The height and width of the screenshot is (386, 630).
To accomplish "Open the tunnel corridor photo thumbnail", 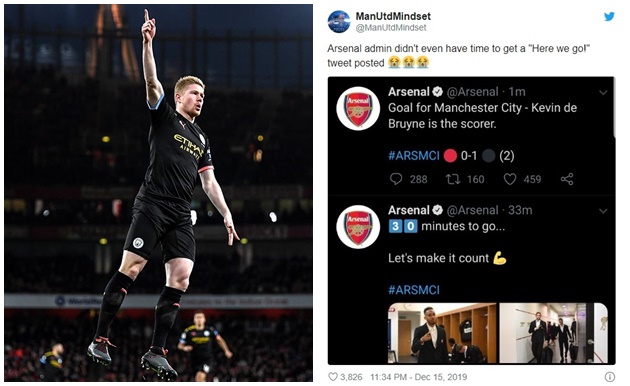I will pyautogui.click(x=554, y=333).
